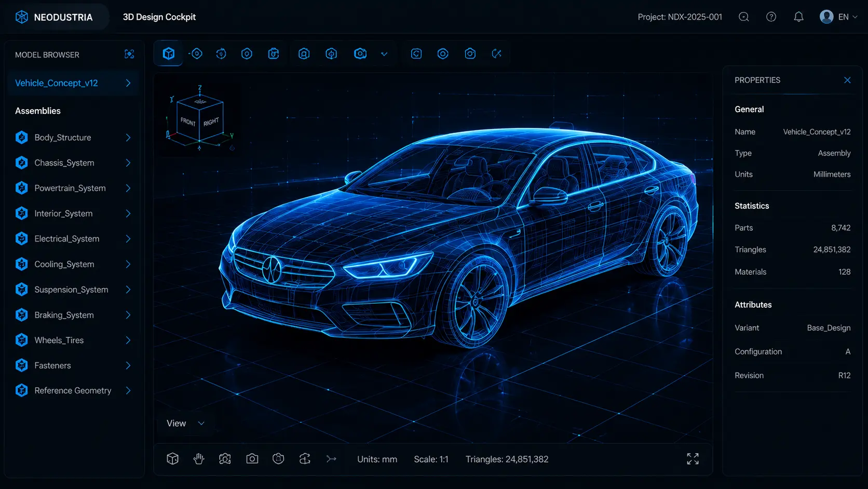The image size is (868, 489).
Task: Select Reference Geometry in the assemblies list
Action: pyautogui.click(x=73, y=390)
